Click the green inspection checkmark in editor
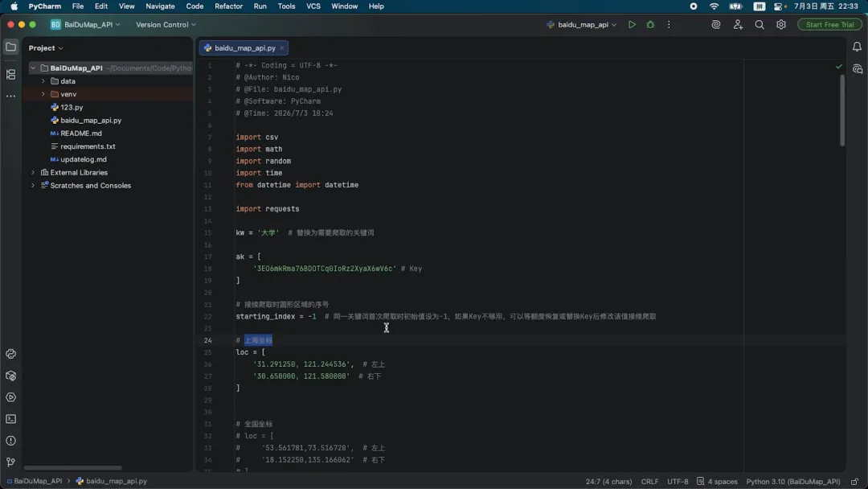The height and width of the screenshot is (489, 868). tap(838, 67)
